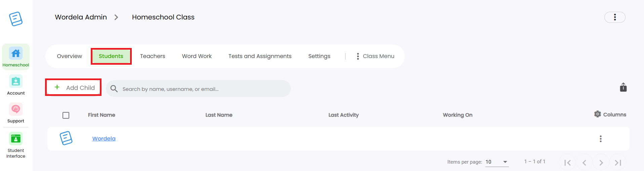Image resolution: width=644 pixels, height=171 pixels.
Task: Go to next page arrow
Action: tap(601, 163)
